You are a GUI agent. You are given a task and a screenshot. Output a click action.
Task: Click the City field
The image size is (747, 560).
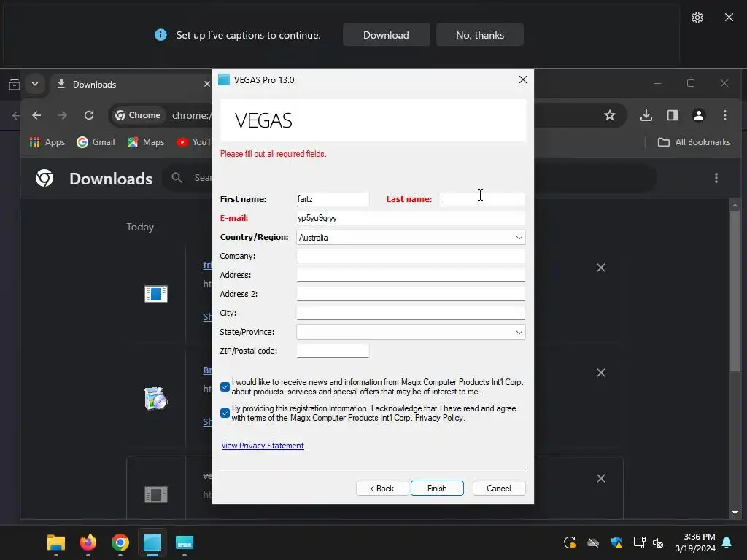411,313
